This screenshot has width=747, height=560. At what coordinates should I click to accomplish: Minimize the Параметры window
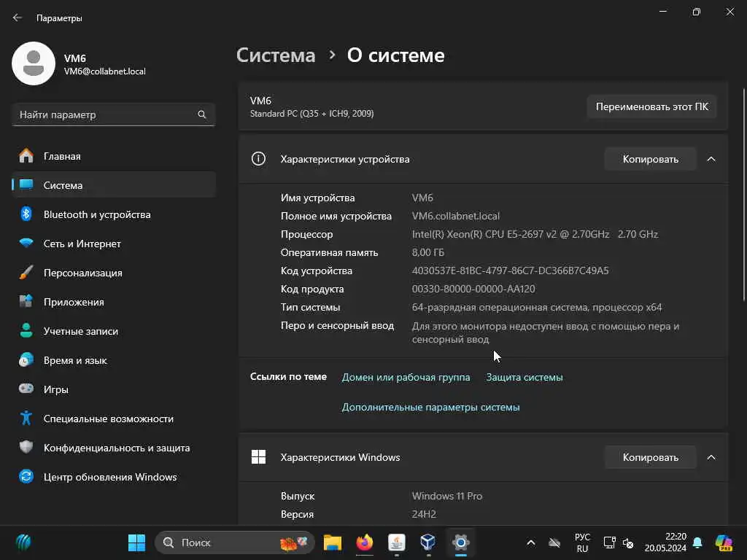coord(663,12)
